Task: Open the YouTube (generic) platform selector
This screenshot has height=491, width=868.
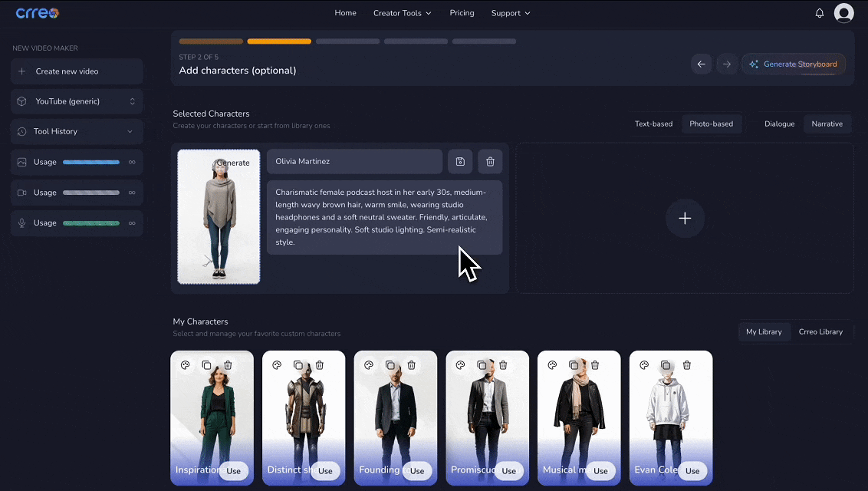Action: click(77, 101)
